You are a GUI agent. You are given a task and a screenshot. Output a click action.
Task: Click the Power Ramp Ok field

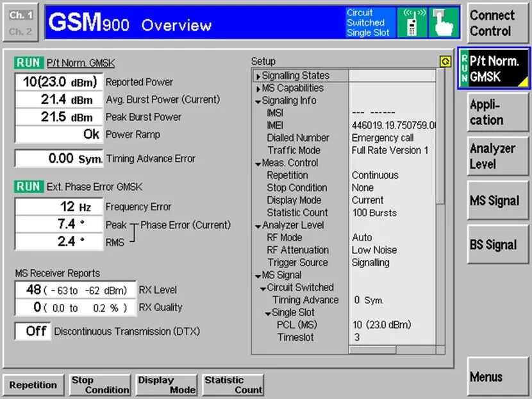59,134
